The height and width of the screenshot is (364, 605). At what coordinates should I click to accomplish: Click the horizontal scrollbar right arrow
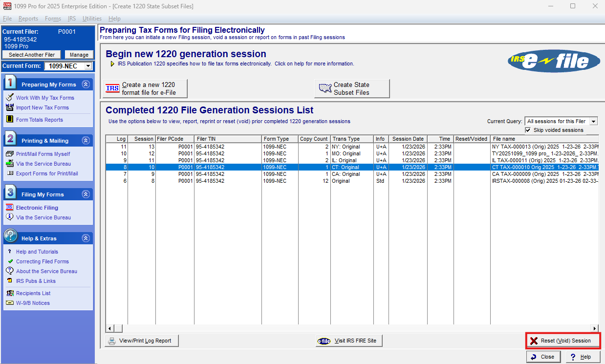[595, 328]
